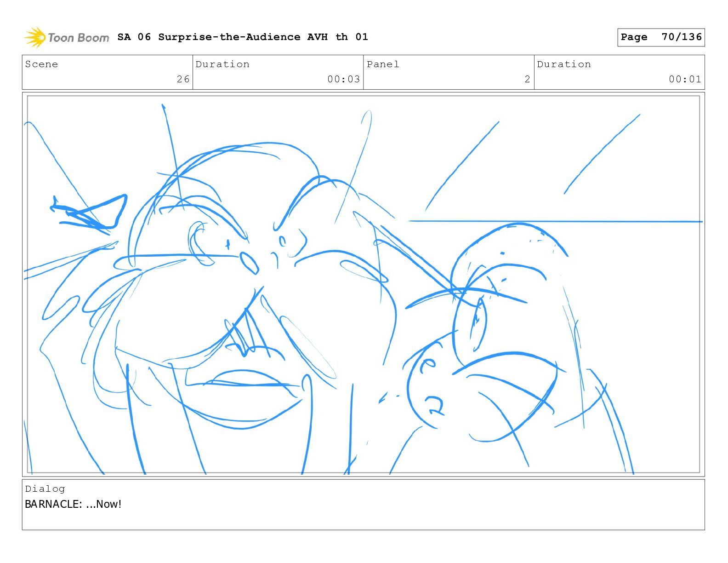The height and width of the screenshot is (563, 728).
Task: Click the 'Dialog' label
Action: [x=45, y=489]
